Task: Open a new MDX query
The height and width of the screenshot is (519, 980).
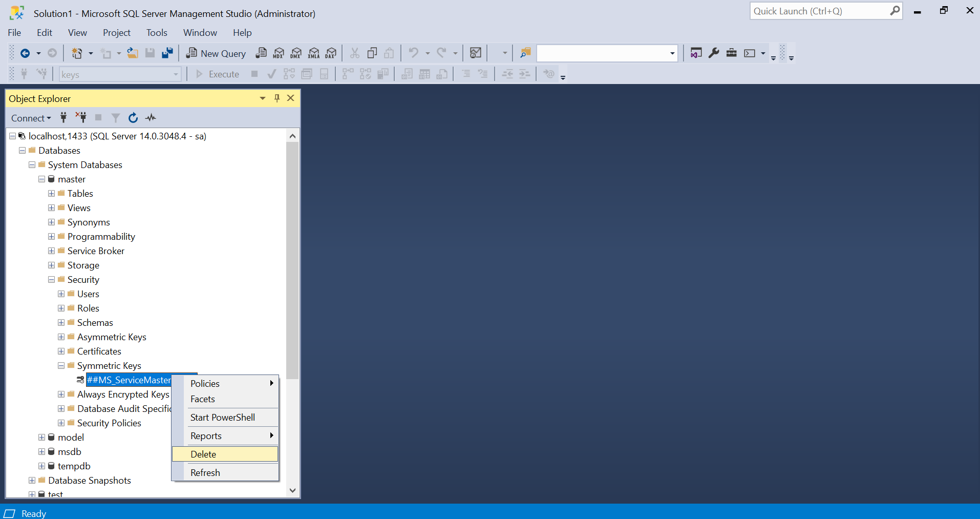Action: 279,53
